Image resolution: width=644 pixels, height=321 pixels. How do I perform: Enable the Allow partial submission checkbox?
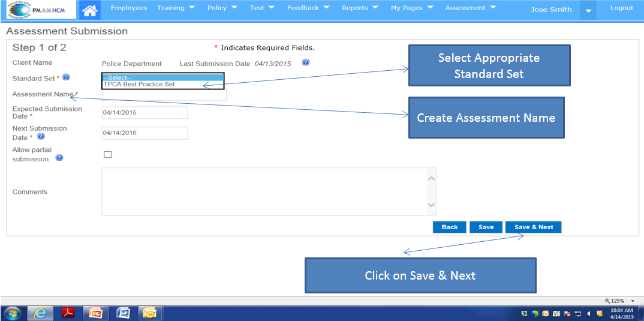pos(108,155)
